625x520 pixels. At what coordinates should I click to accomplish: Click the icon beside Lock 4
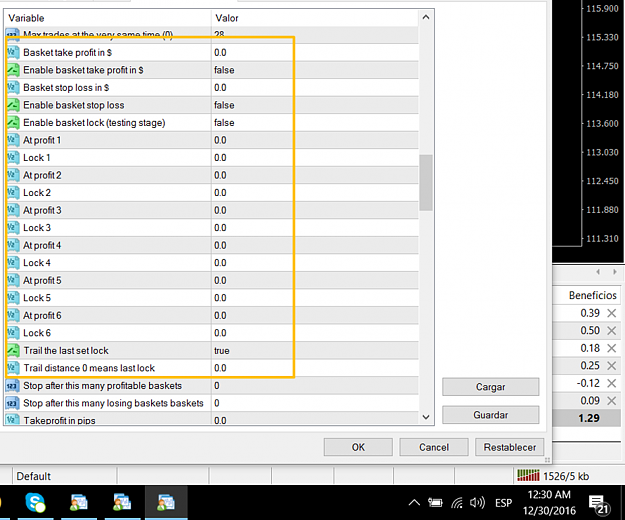[13, 263]
